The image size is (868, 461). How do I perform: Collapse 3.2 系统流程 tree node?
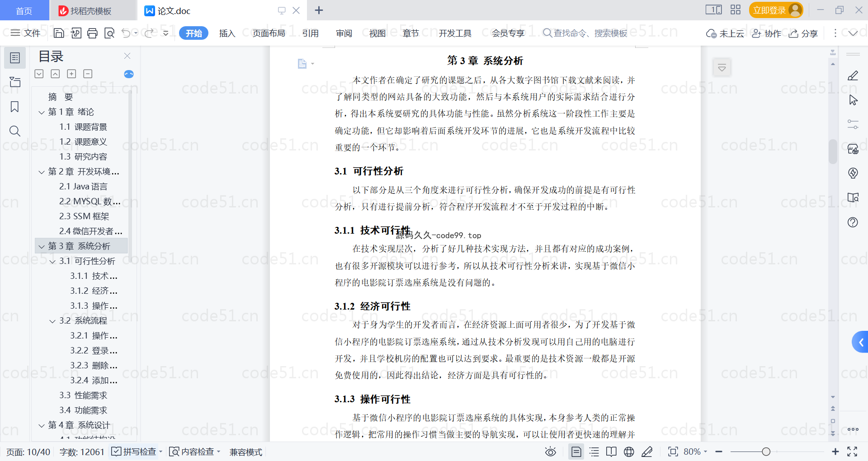point(52,321)
